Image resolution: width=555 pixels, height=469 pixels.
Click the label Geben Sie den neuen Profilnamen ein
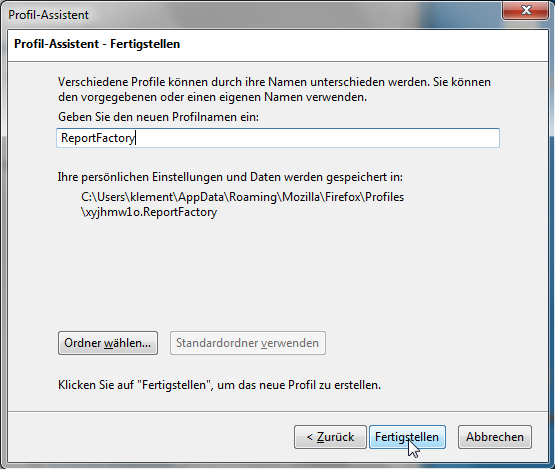point(158,117)
